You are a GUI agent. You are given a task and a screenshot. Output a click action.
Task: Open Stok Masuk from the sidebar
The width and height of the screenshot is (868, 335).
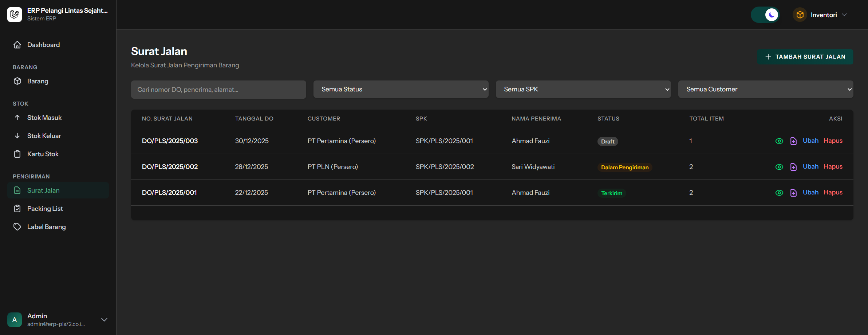[44, 118]
